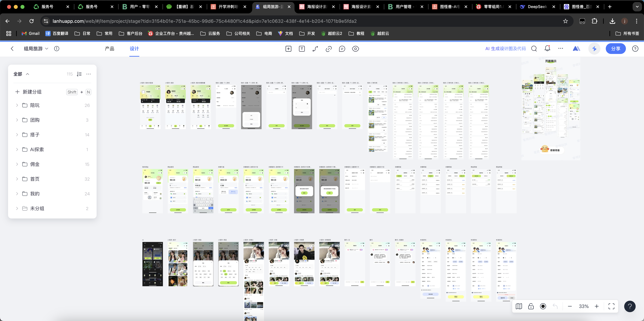
Task: Open the 所有书签 folder
Action: (627, 34)
